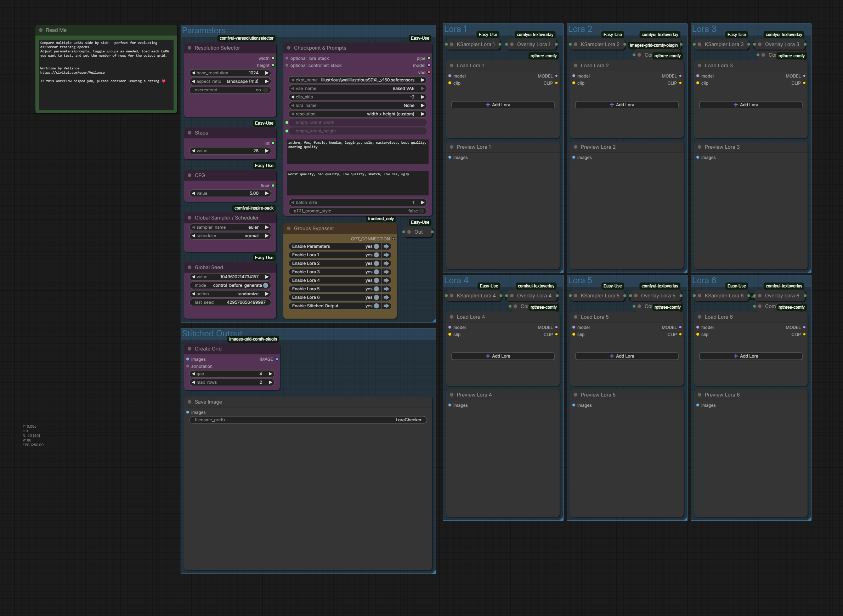Screen dimensions: 843x616
Task: Jump to group arrow for Enable Lora 3
Action: point(386,272)
